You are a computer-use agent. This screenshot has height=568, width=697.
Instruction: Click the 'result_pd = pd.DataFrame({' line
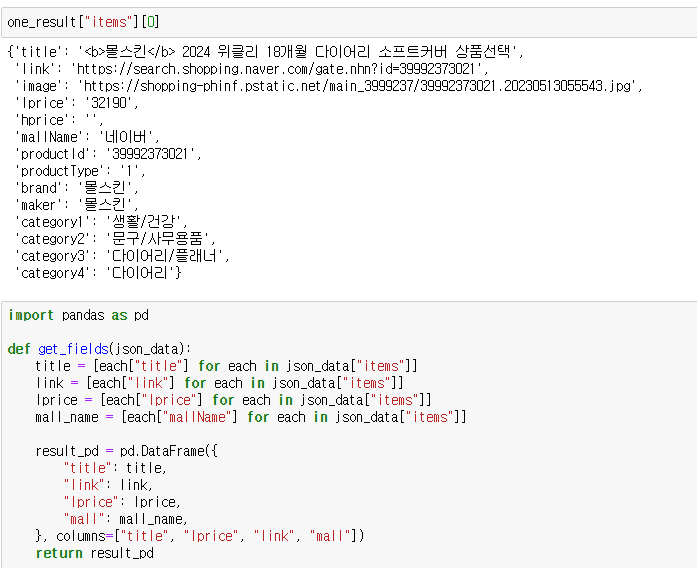tap(127, 451)
